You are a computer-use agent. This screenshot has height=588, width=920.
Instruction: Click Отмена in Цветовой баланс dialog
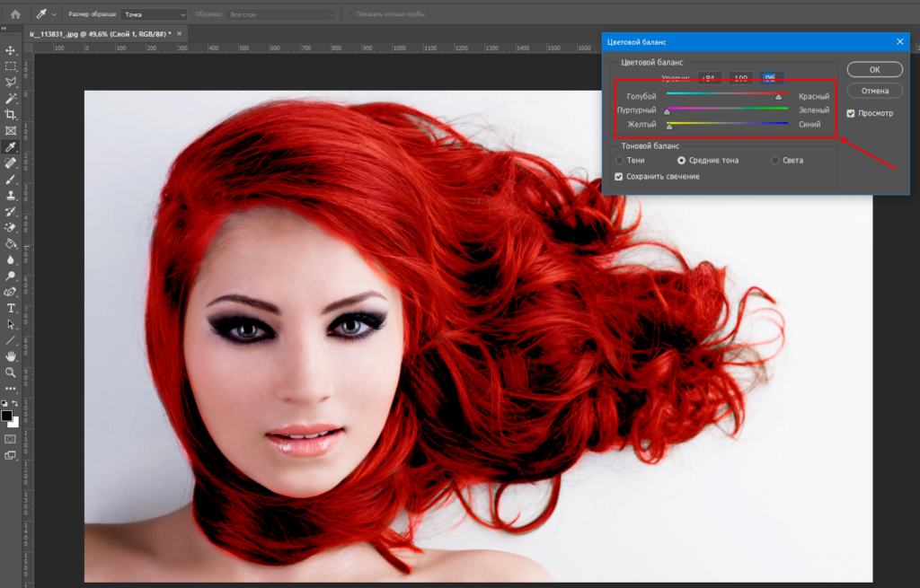click(875, 91)
